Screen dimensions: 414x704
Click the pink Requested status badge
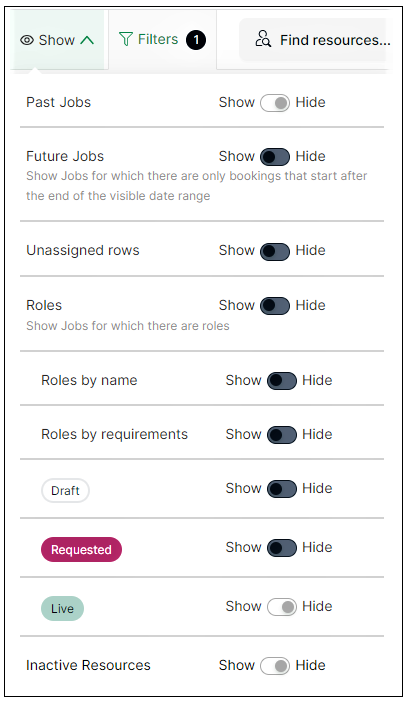[x=81, y=550]
